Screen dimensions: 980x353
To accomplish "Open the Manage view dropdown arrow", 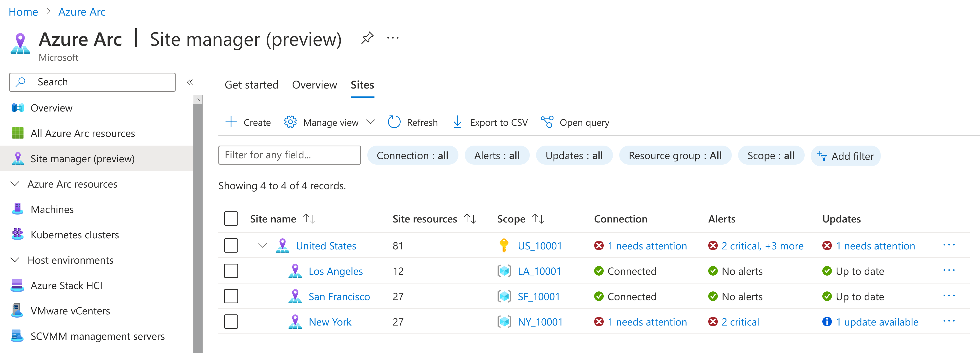I will (x=370, y=122).
